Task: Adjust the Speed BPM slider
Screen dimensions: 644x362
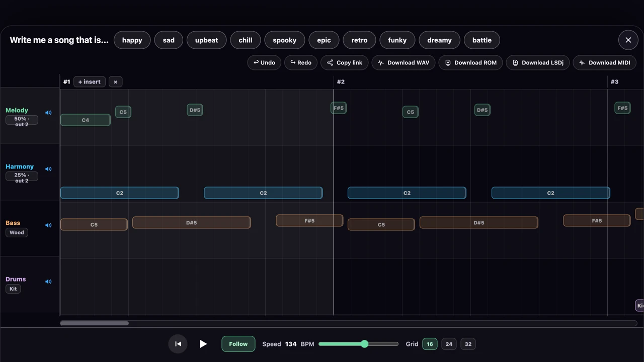Action: (358, 344)
